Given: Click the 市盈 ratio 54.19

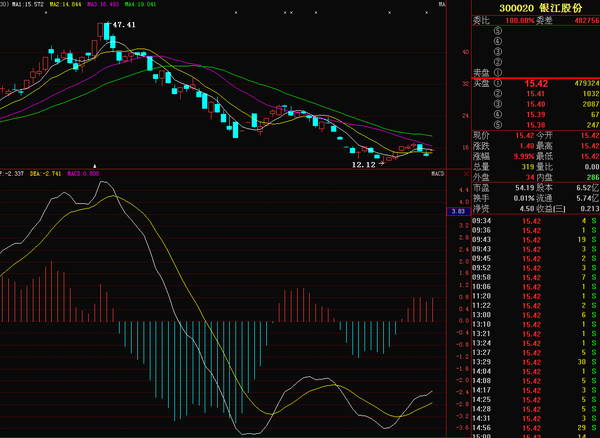Looking at the screenshot, I should 525,188.
